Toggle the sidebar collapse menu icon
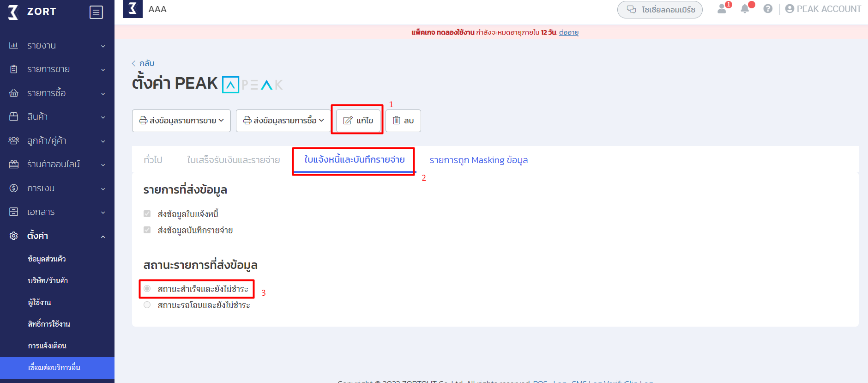 coord(96,12)
